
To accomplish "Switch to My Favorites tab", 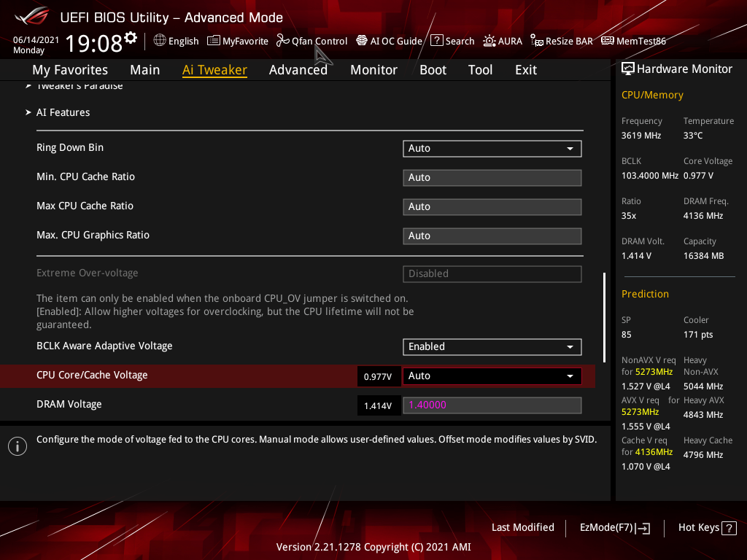I will click(x=70, y=70).
